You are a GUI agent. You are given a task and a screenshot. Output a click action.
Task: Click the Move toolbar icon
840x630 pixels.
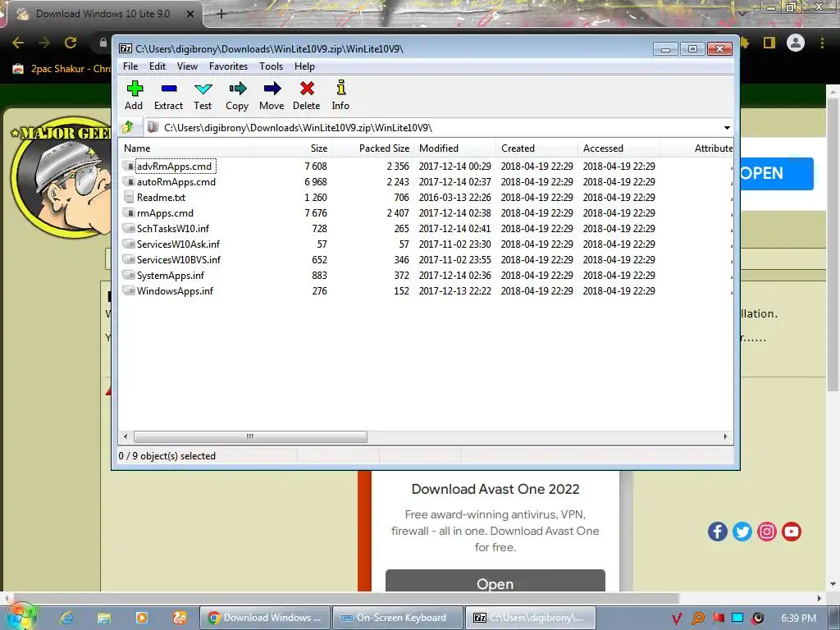click(x=272, y=89)
